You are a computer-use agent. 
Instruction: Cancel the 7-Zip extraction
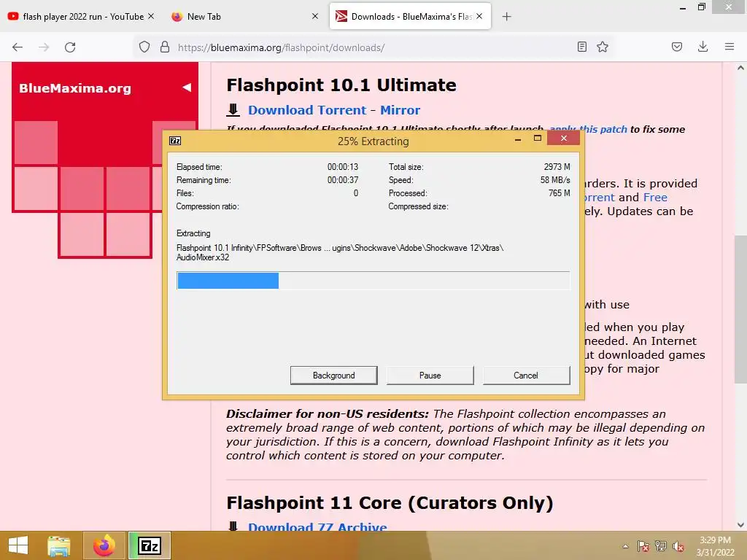(526, 376)
